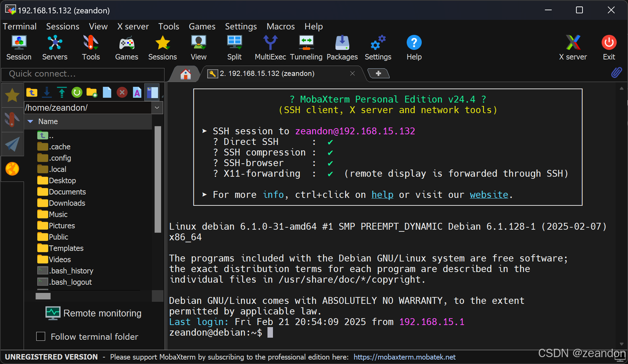This screenshot has width=628, height=364.
Task: Refresh the remote folder with green icon
Action: pos(77,92)
